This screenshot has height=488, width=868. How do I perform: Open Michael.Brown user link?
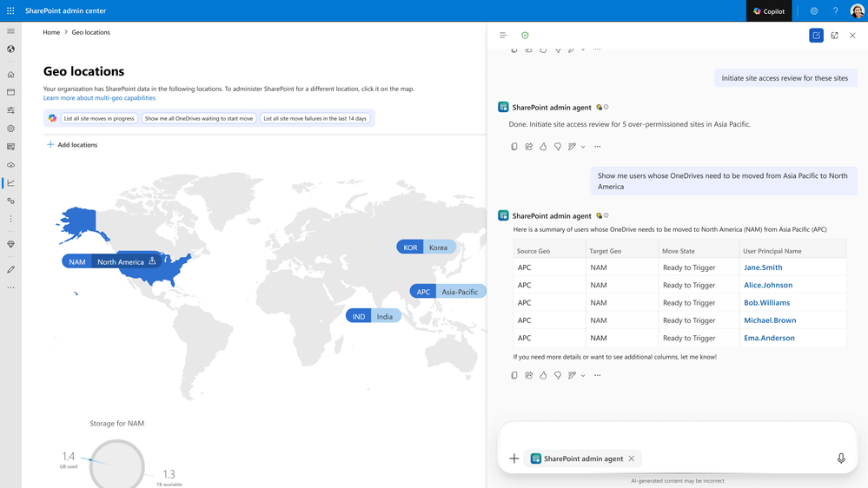(770, 320)
